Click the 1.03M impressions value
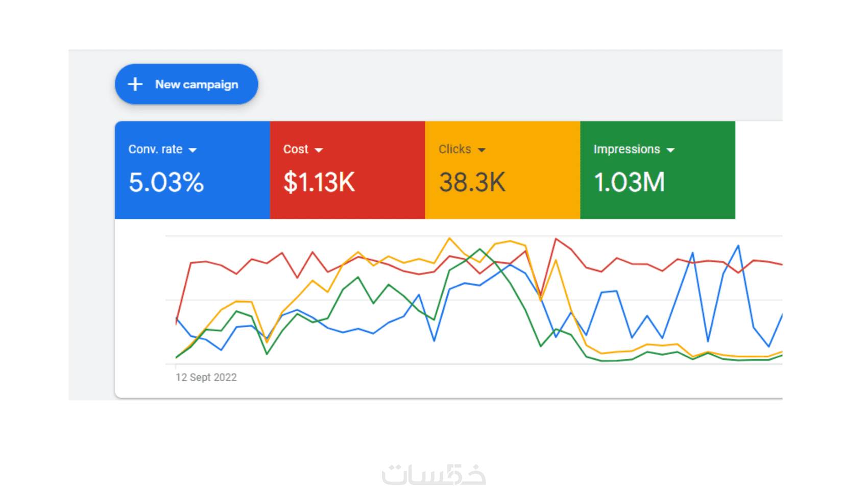This screenshot has width=868, height=495. pyautogui.click(x=629, y=182)
